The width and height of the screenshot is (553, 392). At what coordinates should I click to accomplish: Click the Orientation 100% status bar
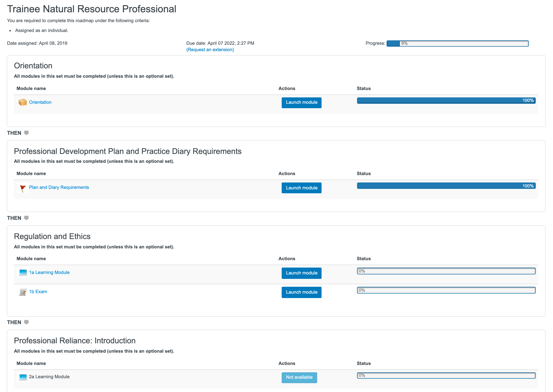tap(446, 100)
